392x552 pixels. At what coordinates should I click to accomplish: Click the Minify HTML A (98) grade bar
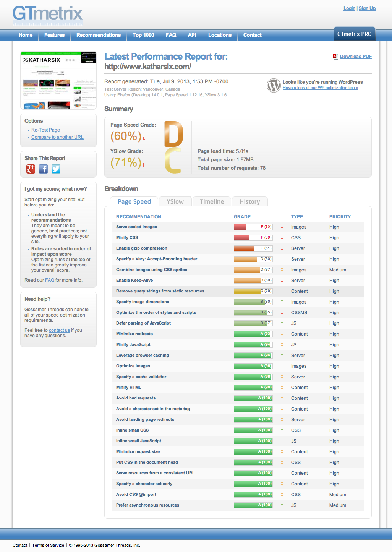click(x=253, y=388)
